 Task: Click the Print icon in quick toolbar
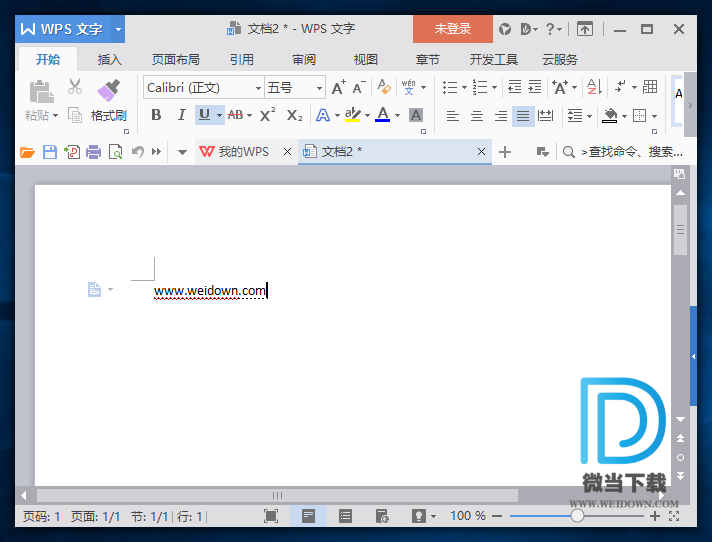click(x=93, y=152)
